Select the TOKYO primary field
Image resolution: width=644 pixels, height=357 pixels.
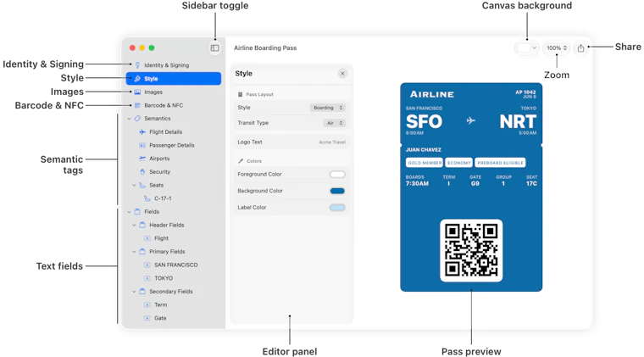point(174,278)
